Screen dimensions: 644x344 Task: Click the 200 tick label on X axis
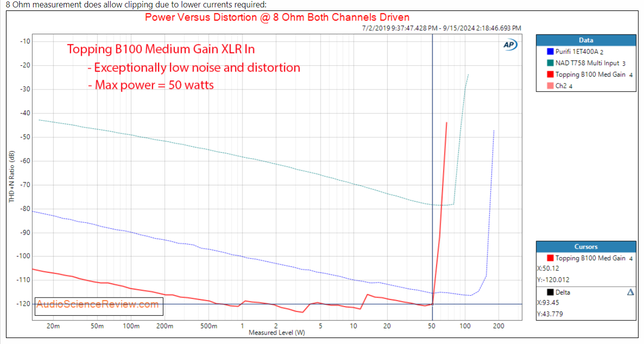point(498,326)
